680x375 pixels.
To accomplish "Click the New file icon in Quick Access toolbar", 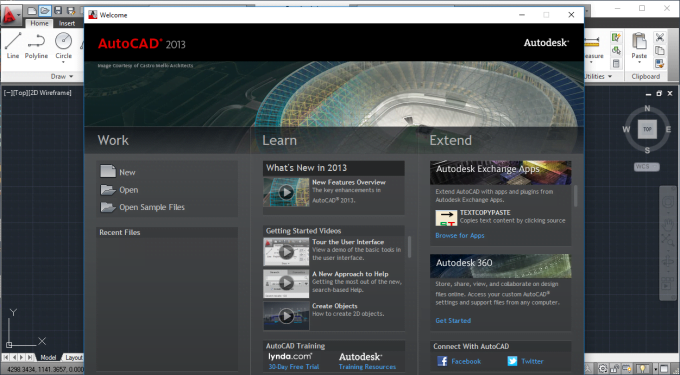I will (x=32, y=10).
